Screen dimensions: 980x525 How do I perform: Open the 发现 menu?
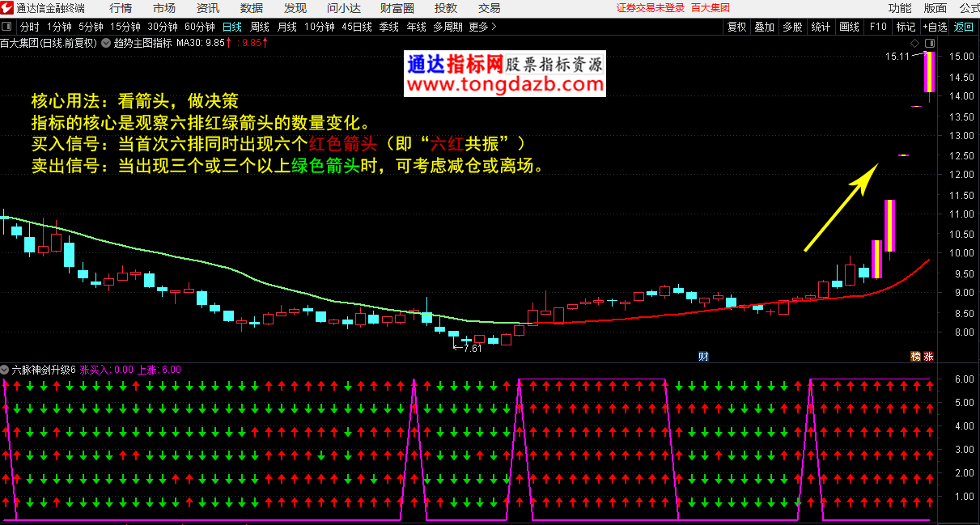click(x=295, y=8)
